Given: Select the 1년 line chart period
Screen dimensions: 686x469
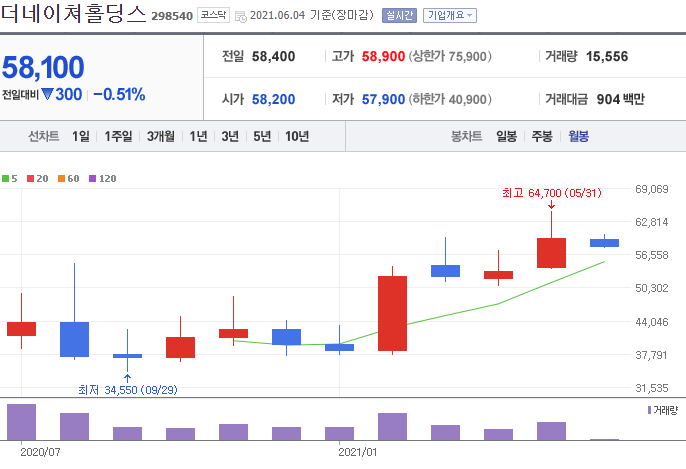Looking at the screenshot, I should [x=198, y=136].
